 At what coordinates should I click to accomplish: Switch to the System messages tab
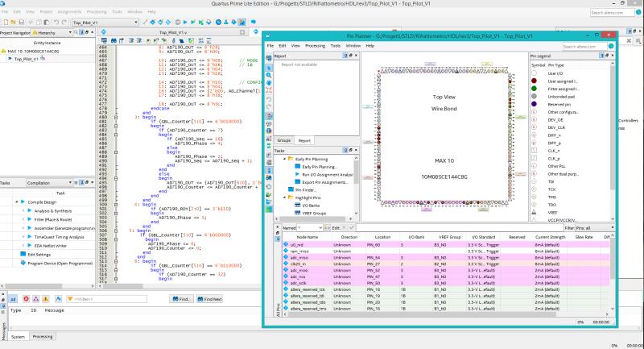click(18, 337)
